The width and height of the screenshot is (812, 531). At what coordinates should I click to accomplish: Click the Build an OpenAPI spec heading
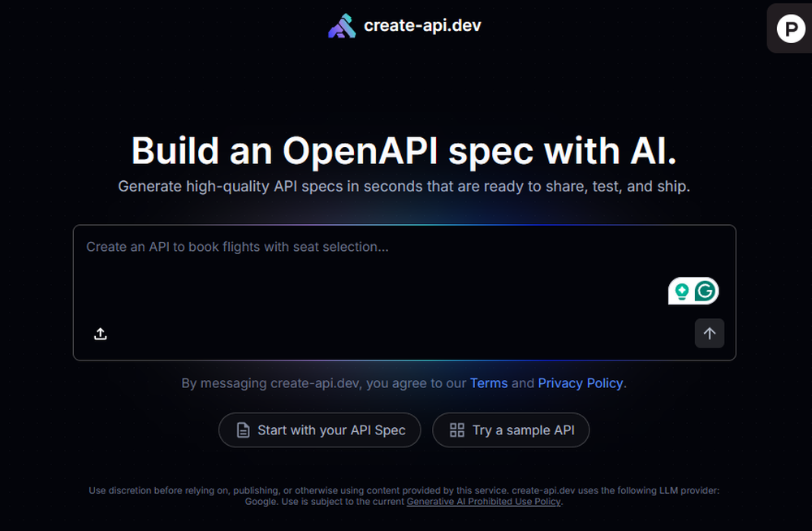(404, 151)
